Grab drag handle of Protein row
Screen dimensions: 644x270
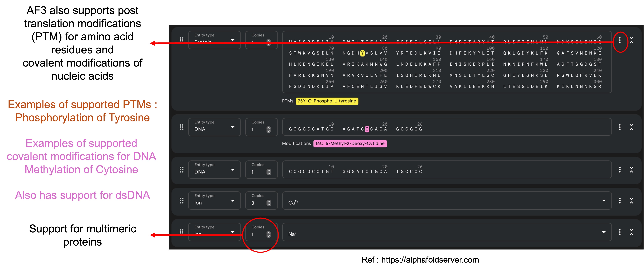click(x=182, y=40)
